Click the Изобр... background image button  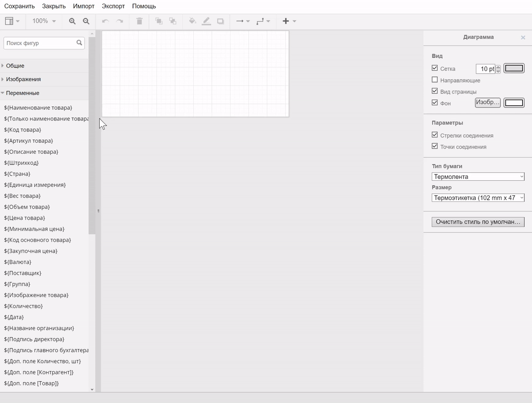[487, 103]
